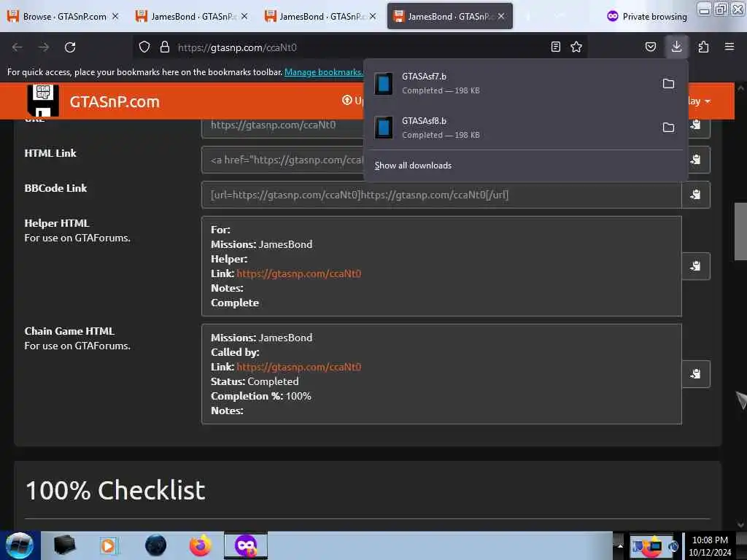
Task: Toggle the downloads panel toolbar icon
Action: click(x=676, y=47)
